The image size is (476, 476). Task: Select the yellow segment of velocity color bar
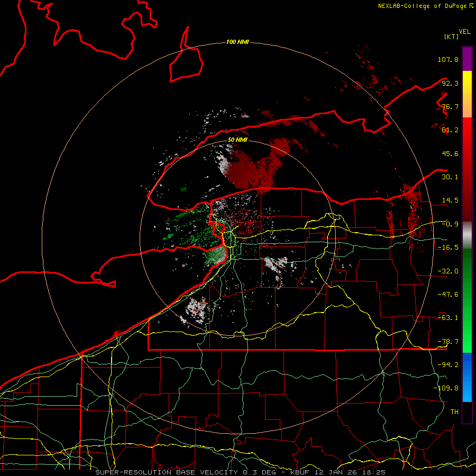tap(467, 94)
